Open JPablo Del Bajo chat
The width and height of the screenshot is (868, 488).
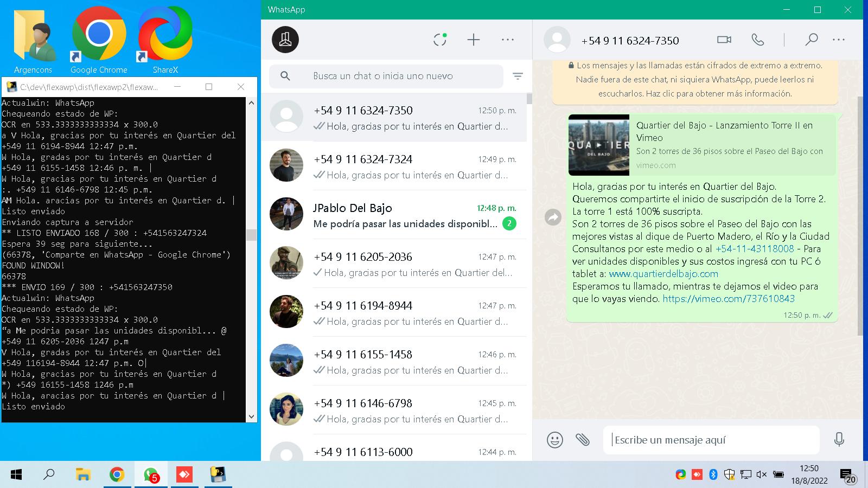pos(394,215)
